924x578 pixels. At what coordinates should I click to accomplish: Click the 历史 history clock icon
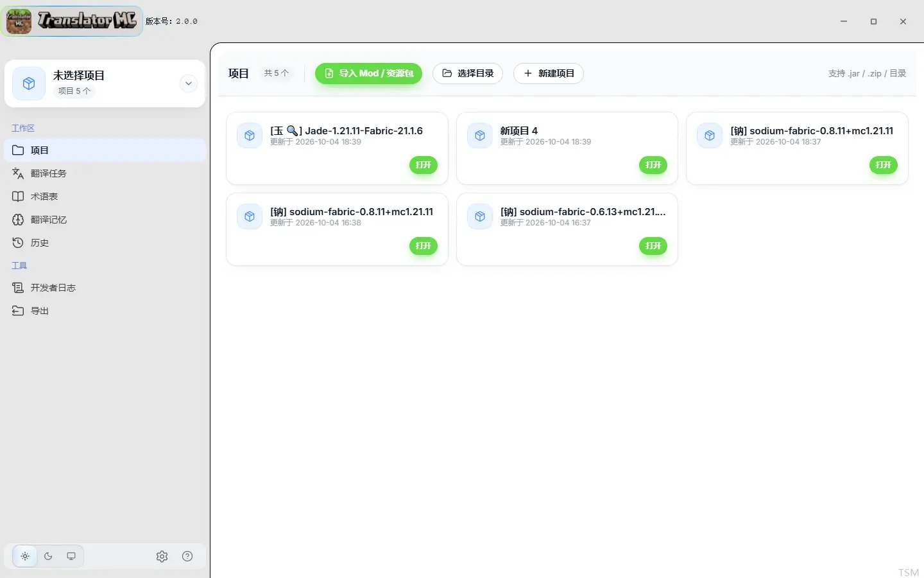(18, 243)
